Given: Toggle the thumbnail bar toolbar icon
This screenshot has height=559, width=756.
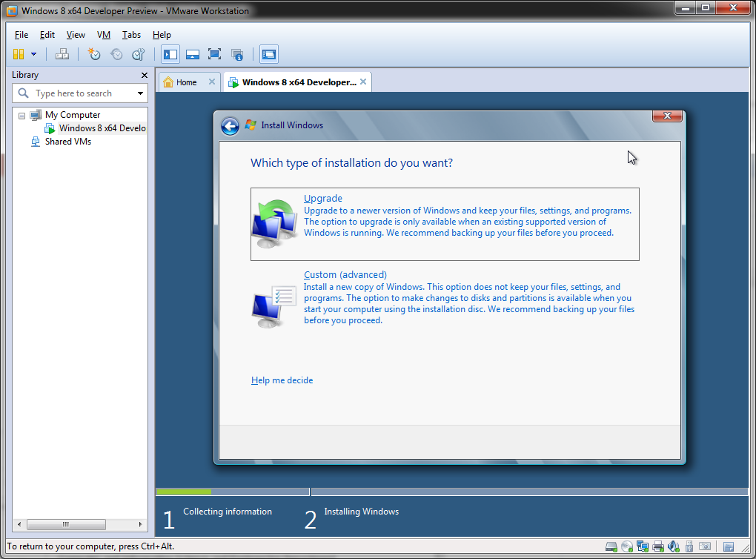Looking at the screenshot, I should [x=193, y=54].
